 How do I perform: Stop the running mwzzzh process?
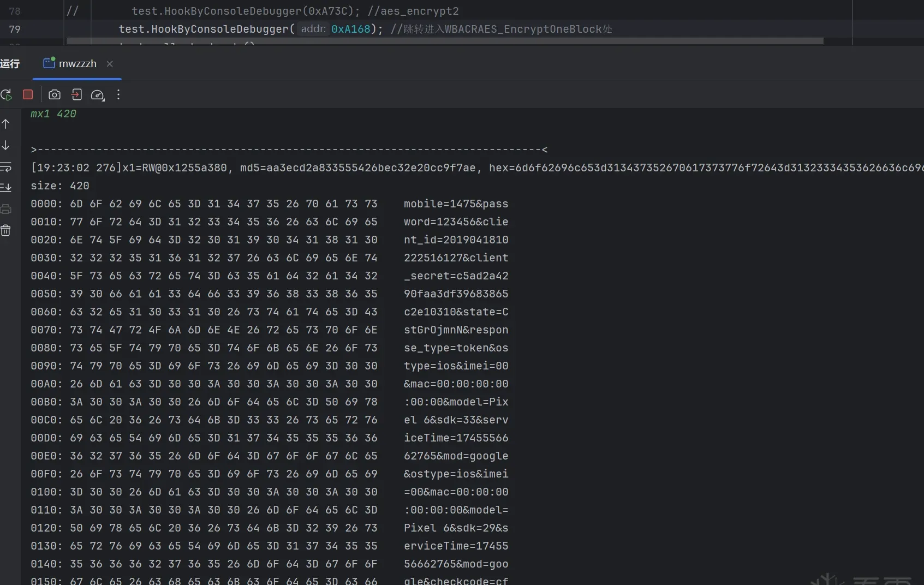[x=28, y=94]
